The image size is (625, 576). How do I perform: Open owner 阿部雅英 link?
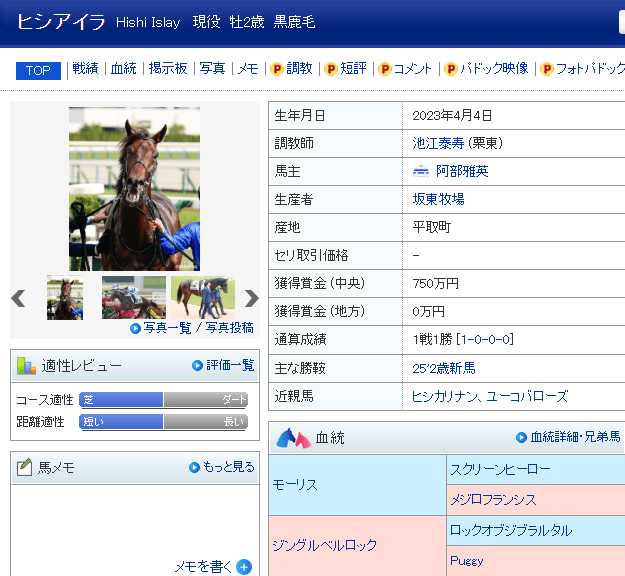coord(462,171)
